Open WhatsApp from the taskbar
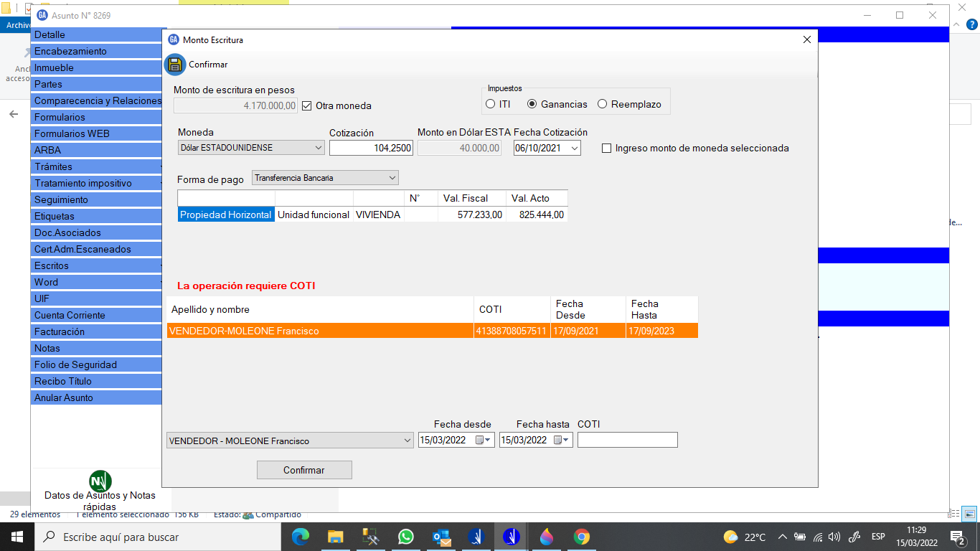 coord(405,537)
